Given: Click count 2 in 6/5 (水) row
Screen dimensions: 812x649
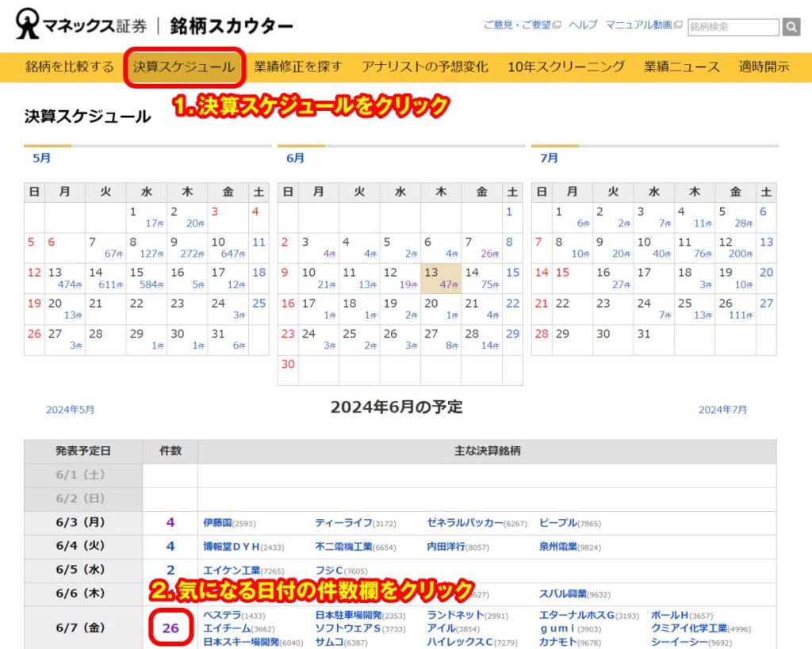Looking at the screenshot, I should tap(170, 571).
